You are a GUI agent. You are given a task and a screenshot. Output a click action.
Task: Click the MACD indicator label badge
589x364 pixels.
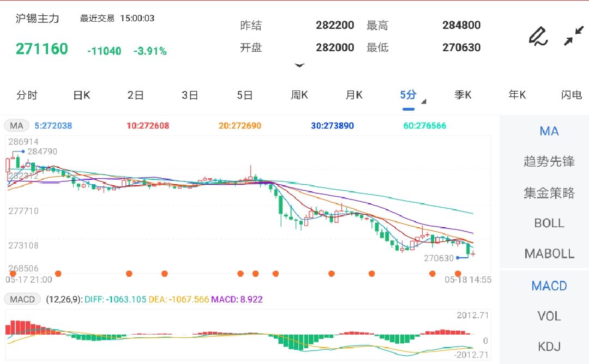pyautogui.click(x=22, y=299)
